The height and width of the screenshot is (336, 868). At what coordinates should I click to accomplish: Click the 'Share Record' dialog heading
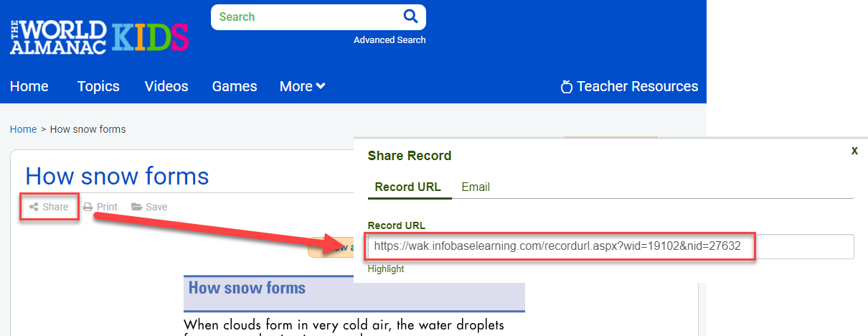tap(410, 156)
